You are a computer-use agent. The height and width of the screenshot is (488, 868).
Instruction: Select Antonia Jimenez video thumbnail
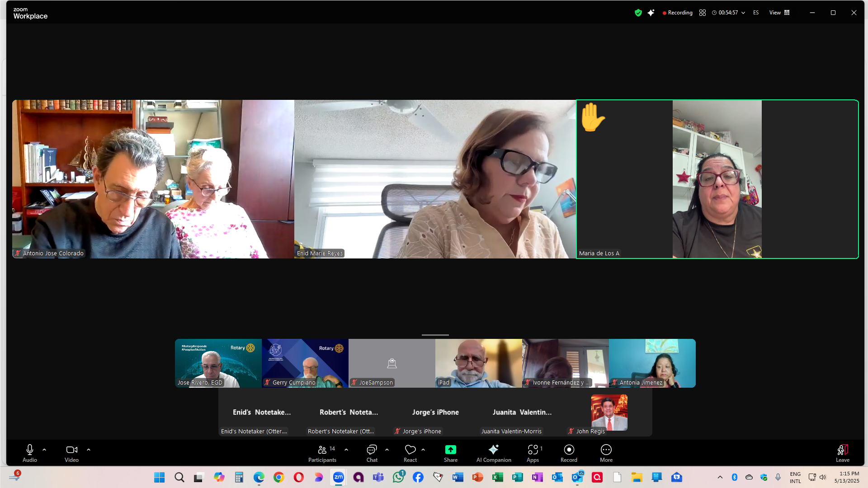(652, 363)
